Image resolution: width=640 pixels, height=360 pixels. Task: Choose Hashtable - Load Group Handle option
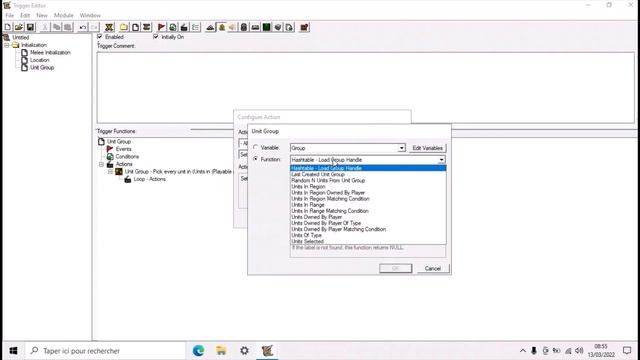[x=368, y=168]
